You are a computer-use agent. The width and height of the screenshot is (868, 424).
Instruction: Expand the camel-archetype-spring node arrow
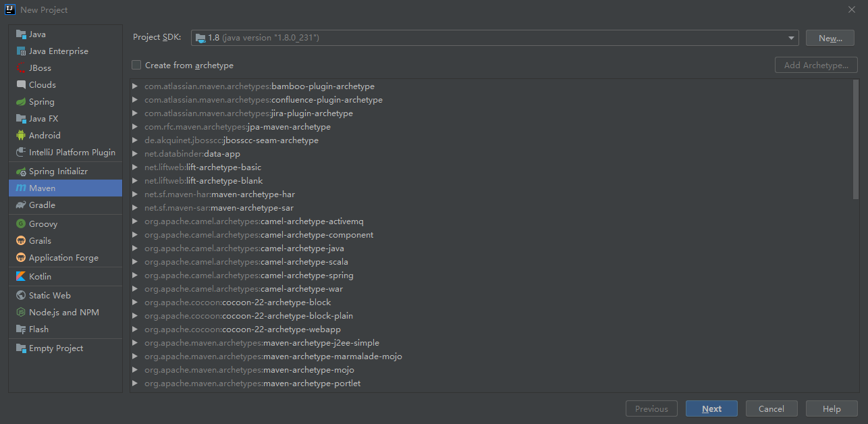[x=136, y=275]
